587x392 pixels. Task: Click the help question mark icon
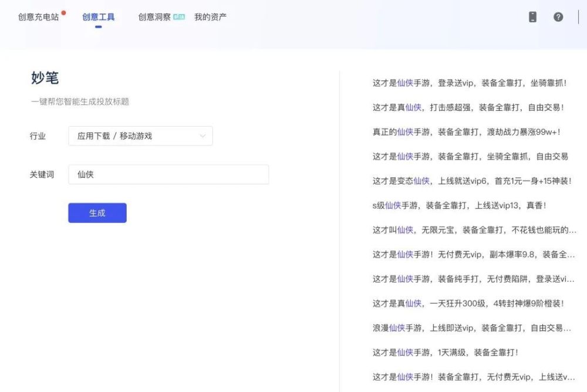pos(558,16)
